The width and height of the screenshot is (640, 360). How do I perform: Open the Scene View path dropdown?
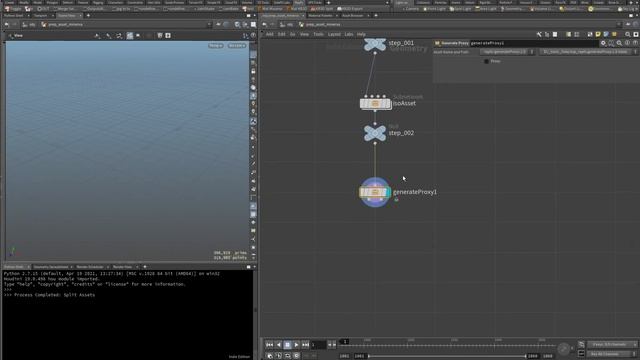click(x=209, y=25)
